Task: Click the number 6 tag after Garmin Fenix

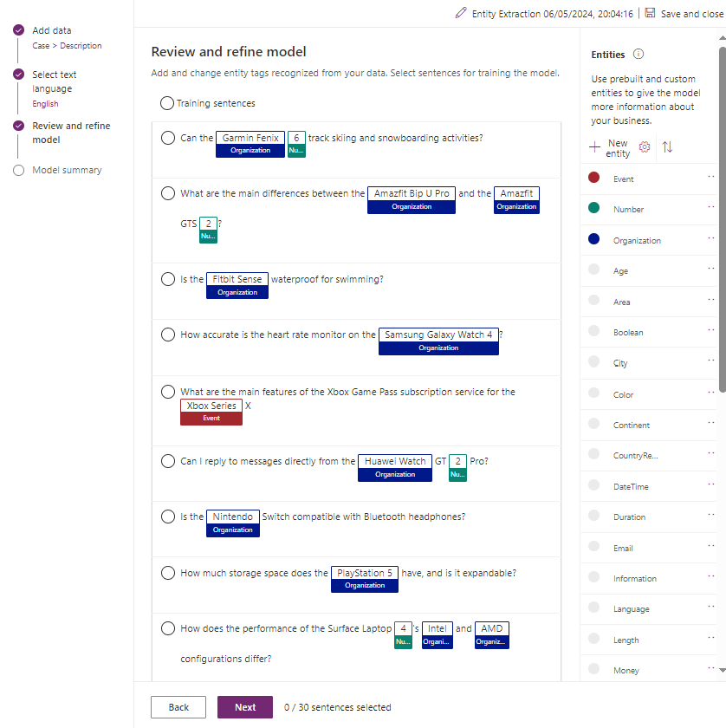Action: [296, 145]
